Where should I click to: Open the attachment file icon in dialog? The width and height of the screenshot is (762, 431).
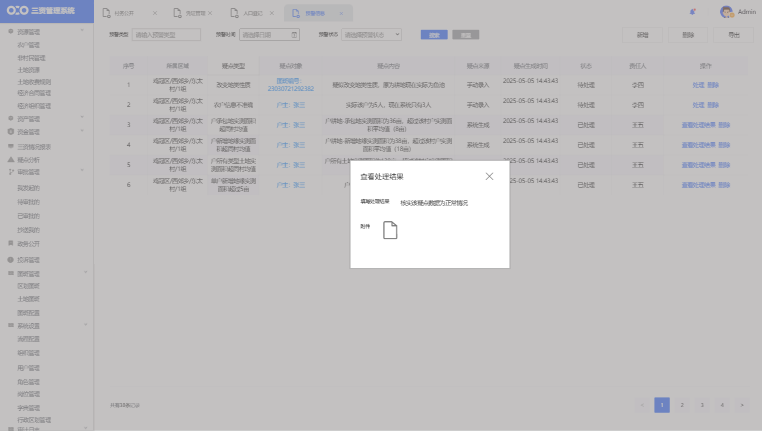point(390,230)
